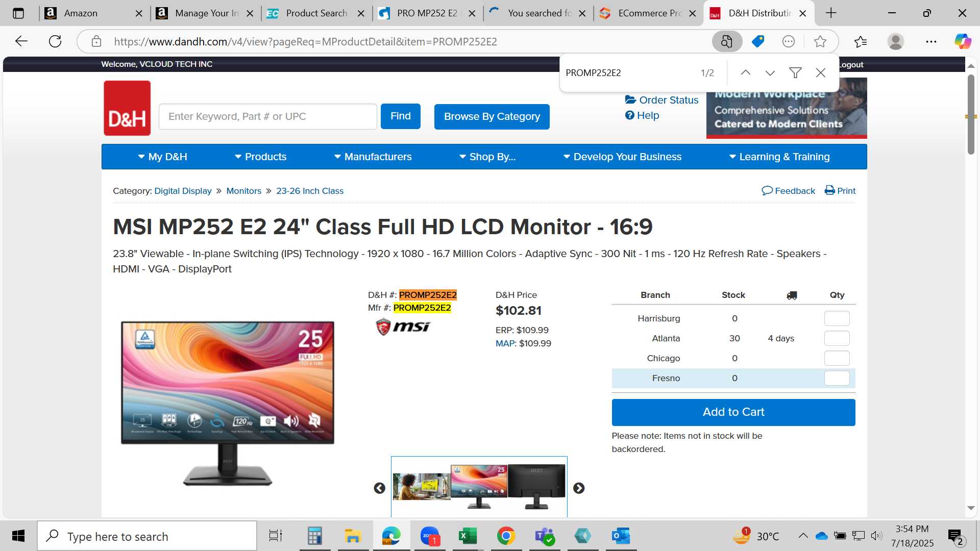The image size is (980, 551).
Task: Open Zoom from the taskbar
Action: click(430, 536)
